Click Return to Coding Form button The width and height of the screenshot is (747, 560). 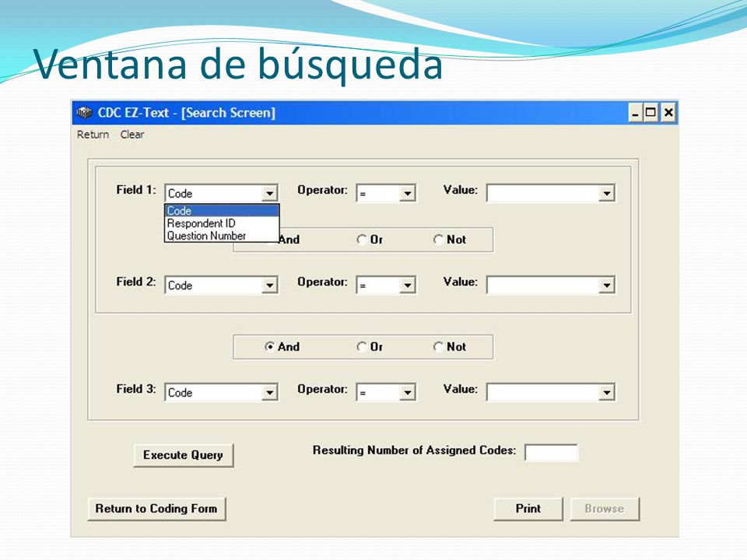(x=156, y=509)
